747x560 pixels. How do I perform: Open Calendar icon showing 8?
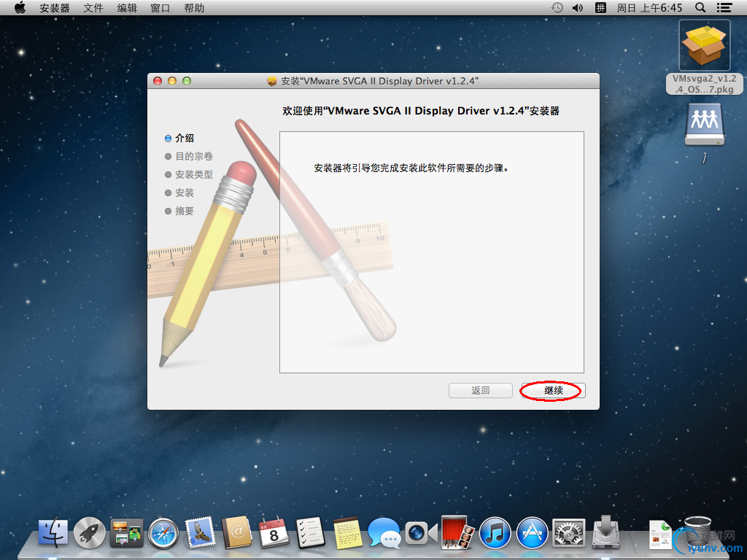pyautogui.click(x=274, y=532)
